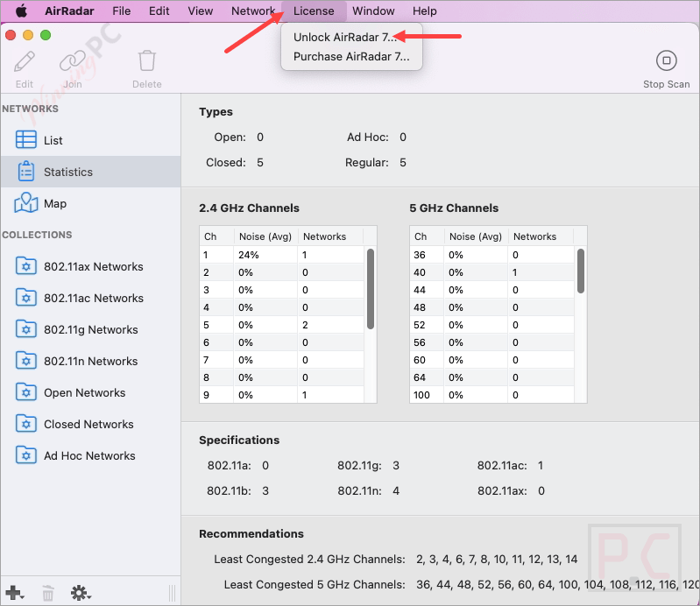Image resolution: width=700 pixels, height=606 pixels.
Task: Click the sidebar resize handle at bottom
Action: (173, 593)
